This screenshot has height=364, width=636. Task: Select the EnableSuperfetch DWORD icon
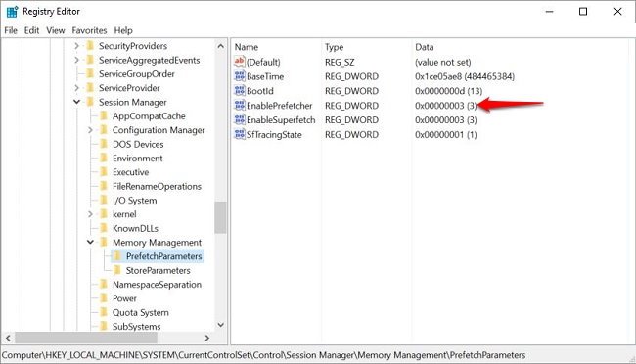pyautogui.click(x=240, y=119)
